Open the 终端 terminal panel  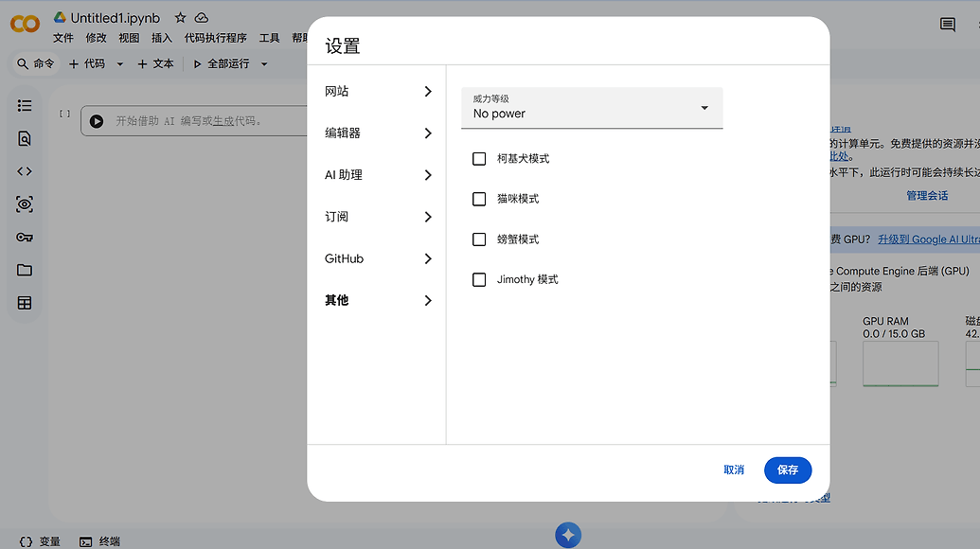pos(100,541)
